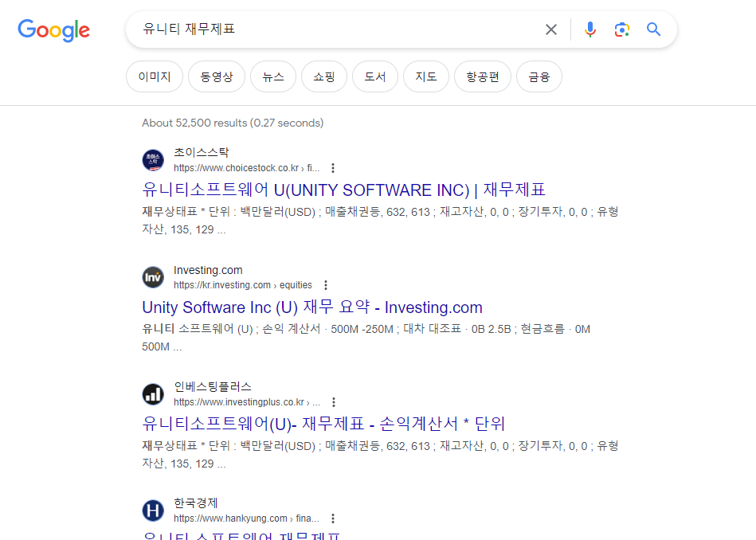Click the 초이스스탁 site favicon
This screenshot has height=540, width=756.
click(153, 160)
